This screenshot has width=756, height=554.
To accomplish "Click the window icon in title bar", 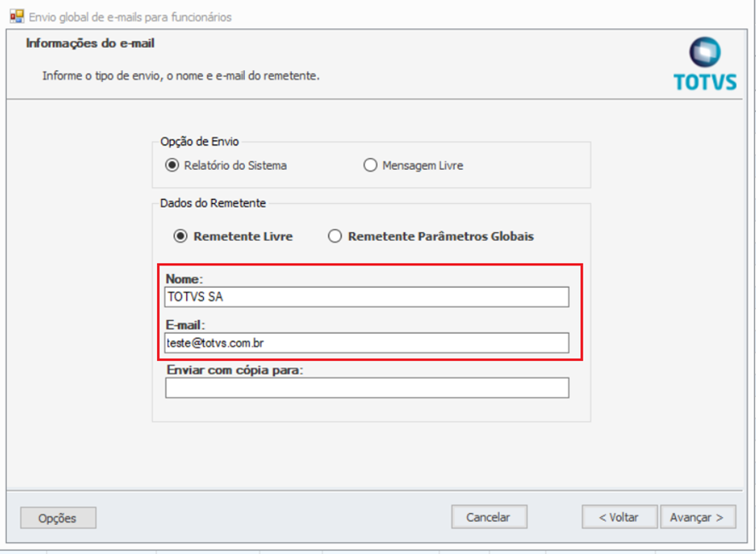I will click(17, 16).
